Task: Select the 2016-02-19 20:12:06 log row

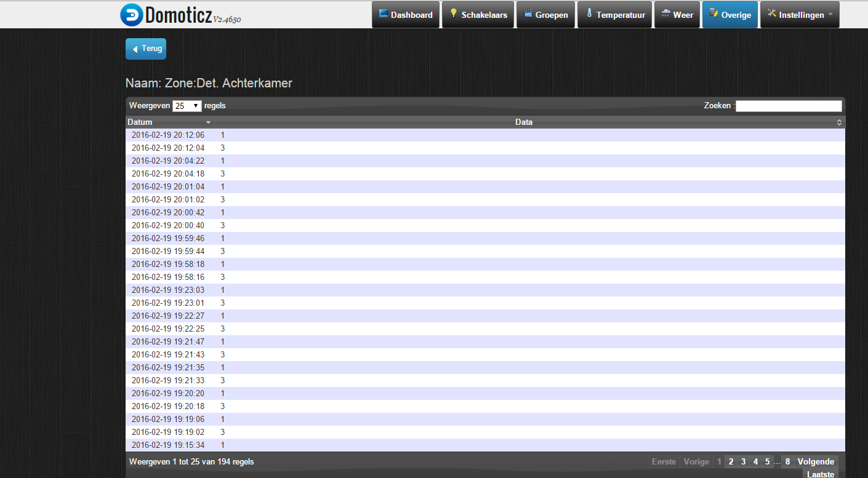Action: coord(168,135)
